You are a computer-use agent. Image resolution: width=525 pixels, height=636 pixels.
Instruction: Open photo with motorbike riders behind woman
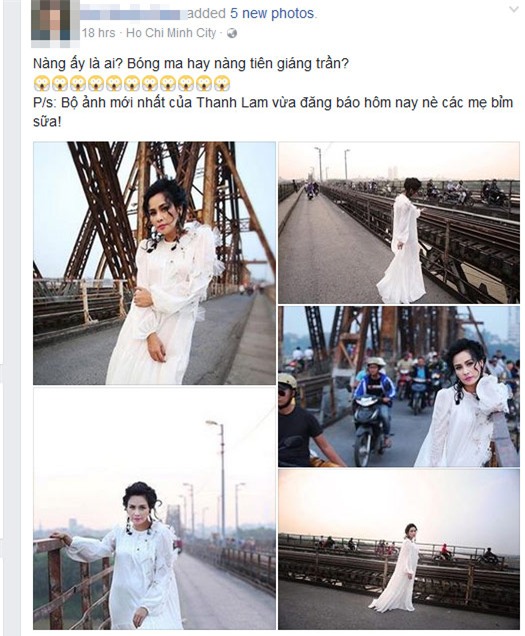pos(399,387)
